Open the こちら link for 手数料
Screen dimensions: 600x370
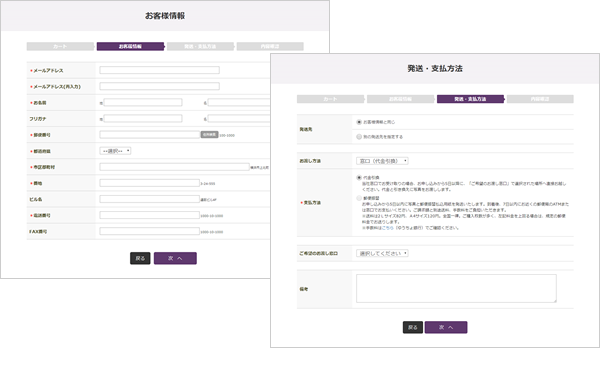(x=388, y=228)
